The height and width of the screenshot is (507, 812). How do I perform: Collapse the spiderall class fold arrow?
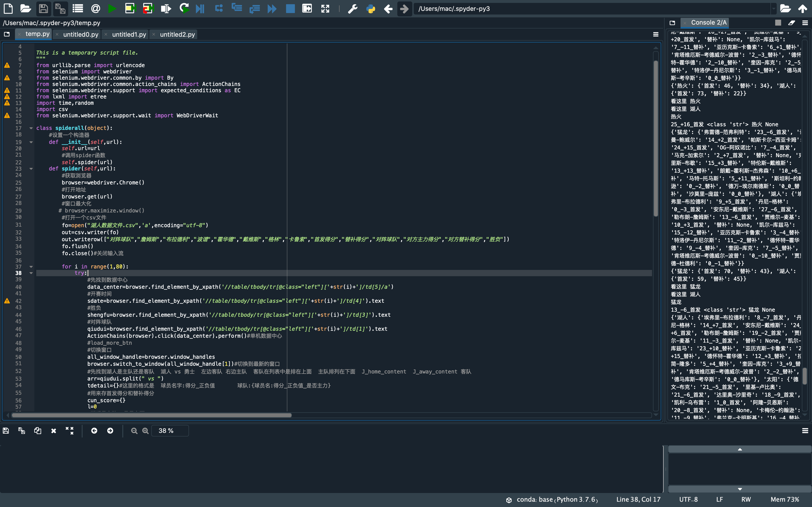(x=31, y=128)
